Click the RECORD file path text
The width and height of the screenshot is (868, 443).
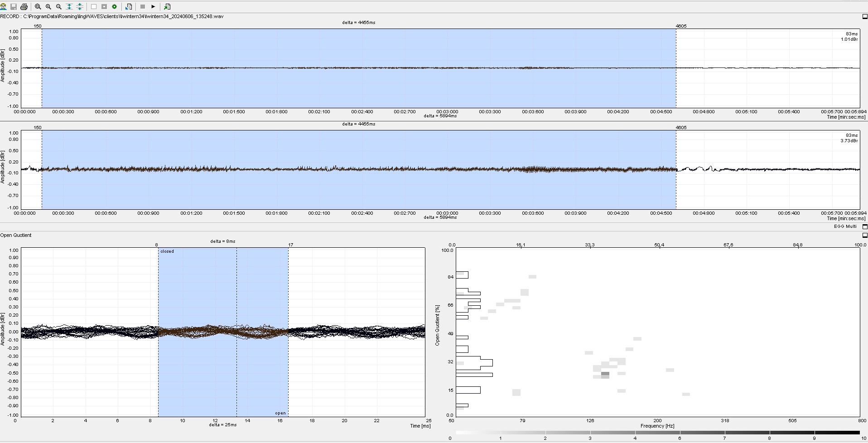point(112,16)
